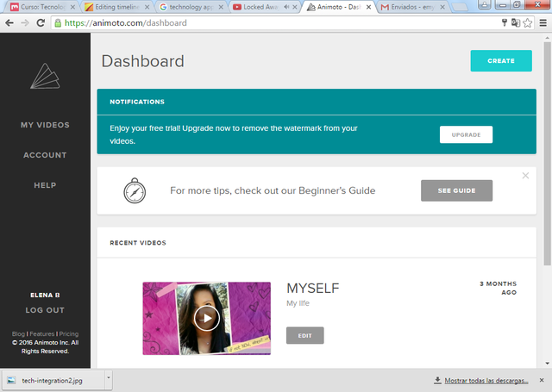Open HELP in the sidebar
This screenshot has height=392, width=552.
pos(45,185)
